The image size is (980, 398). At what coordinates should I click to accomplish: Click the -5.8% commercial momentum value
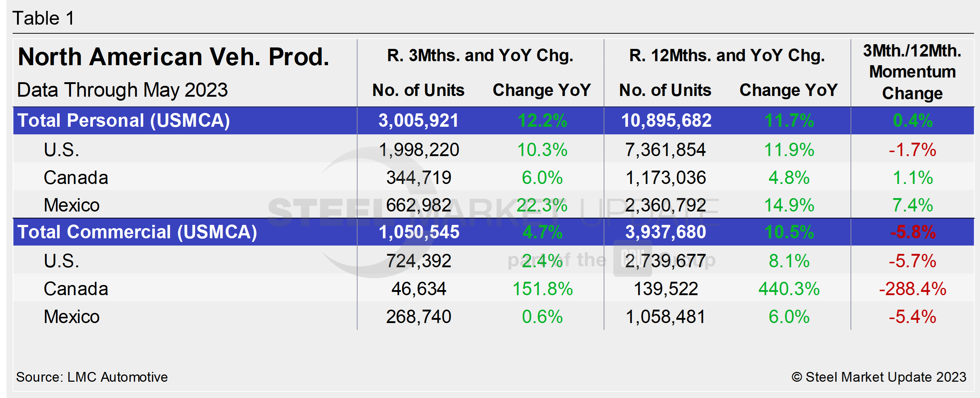tap(912, 232)
